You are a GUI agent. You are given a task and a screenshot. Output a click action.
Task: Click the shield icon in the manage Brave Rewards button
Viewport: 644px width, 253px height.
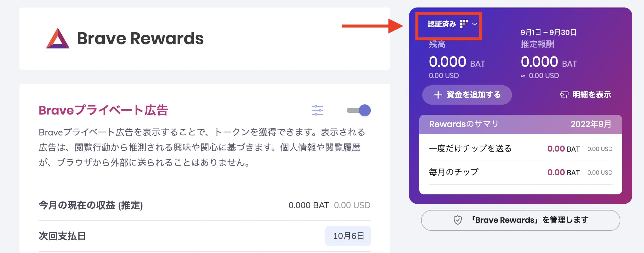[x=458, y=220]
